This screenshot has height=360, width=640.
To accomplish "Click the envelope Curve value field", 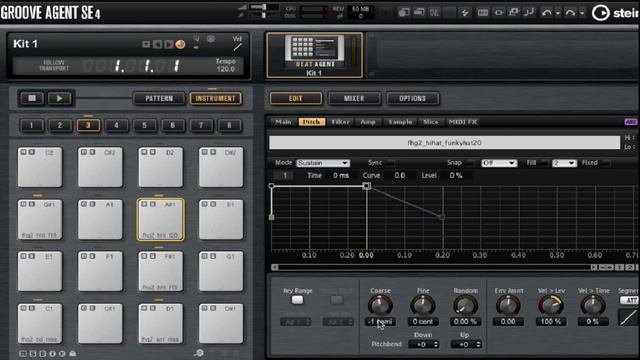I will [400, 176].
